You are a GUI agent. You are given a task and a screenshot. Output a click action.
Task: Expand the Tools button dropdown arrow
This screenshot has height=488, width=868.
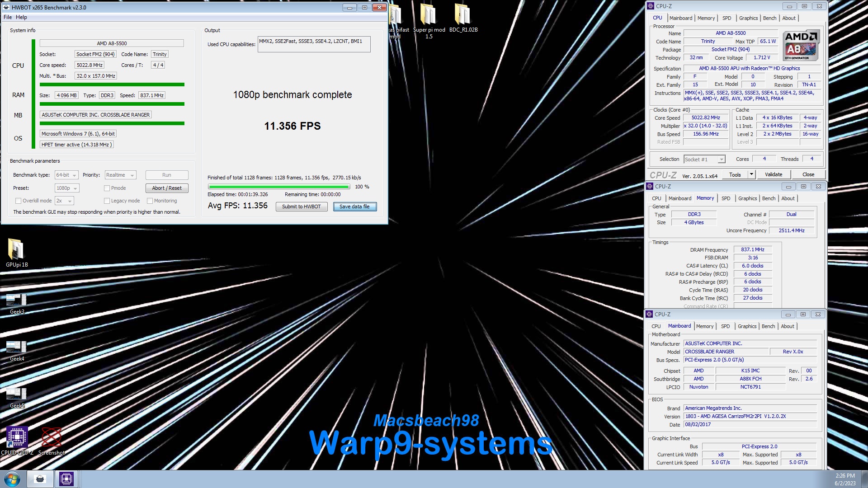point(751,174)
